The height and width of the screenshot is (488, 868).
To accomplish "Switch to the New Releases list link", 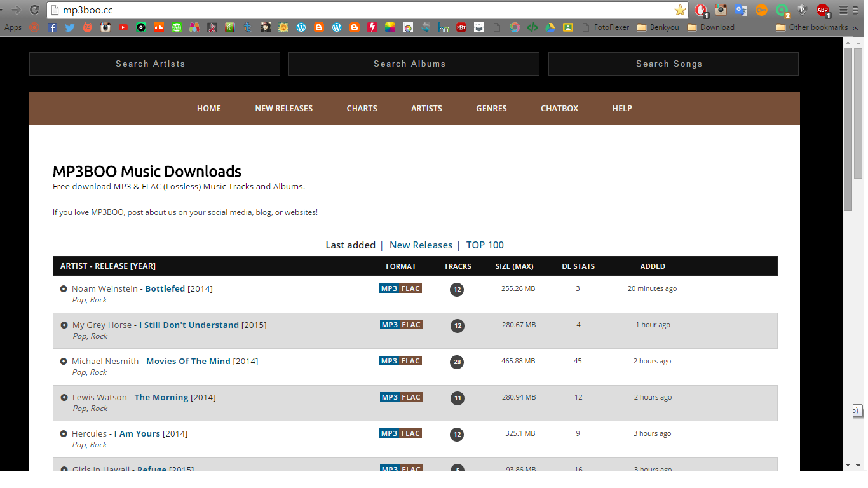I will pyautogui.click(x=421, y=245).
